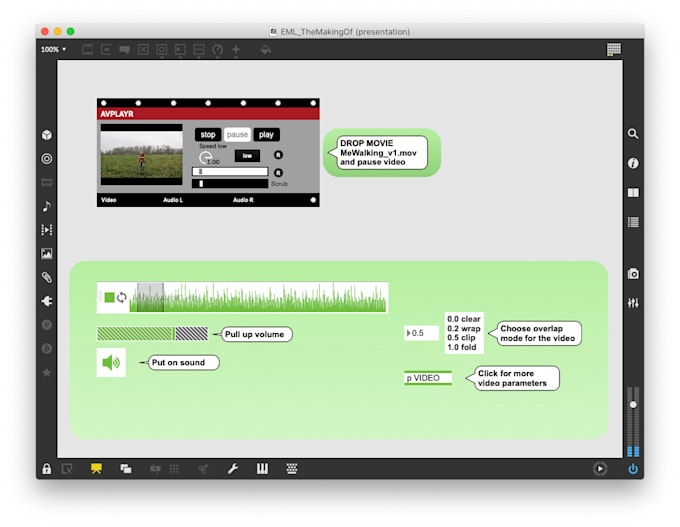Click the 0.5 overlap number box
The height and width of the screenshot is (527, 680).
[422, 333]
